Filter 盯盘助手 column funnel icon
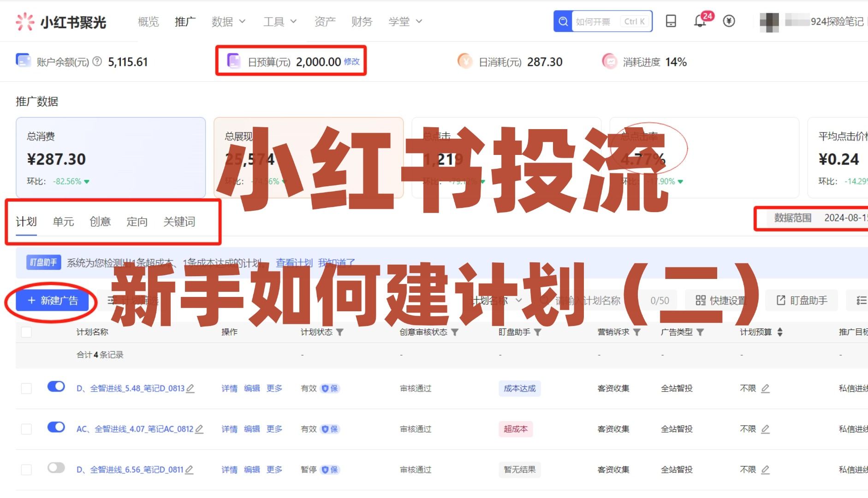 point(538,332)
